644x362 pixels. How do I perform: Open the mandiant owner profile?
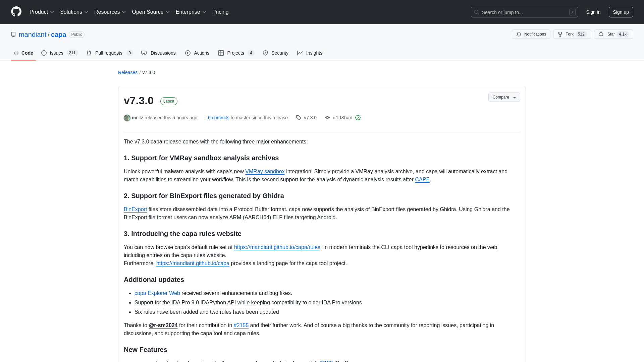[33, 35]
